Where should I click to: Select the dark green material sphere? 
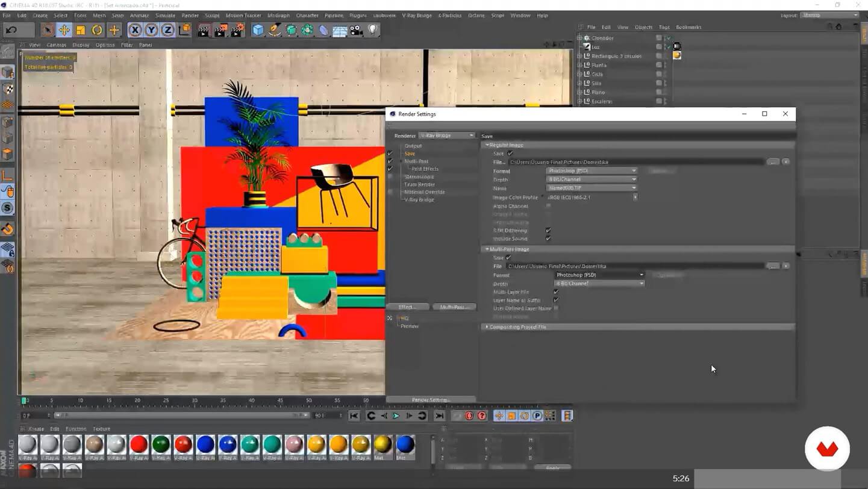pyautogui.click(x=161, y=444)
